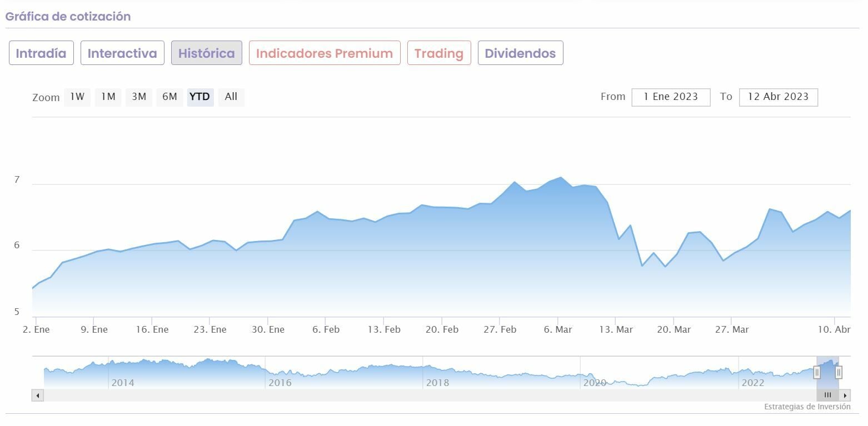Click the left range handle in navigator
The width and height of the screenshot is (868, 426).
coord(817,372)
